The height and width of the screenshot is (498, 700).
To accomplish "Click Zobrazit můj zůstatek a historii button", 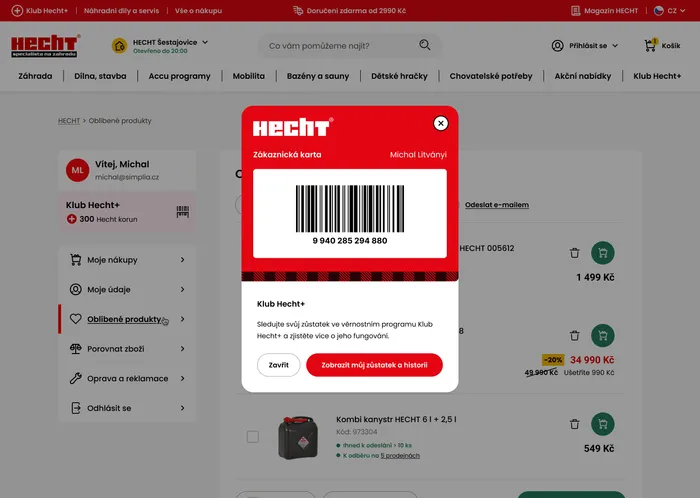I will (x=374, y=365).
